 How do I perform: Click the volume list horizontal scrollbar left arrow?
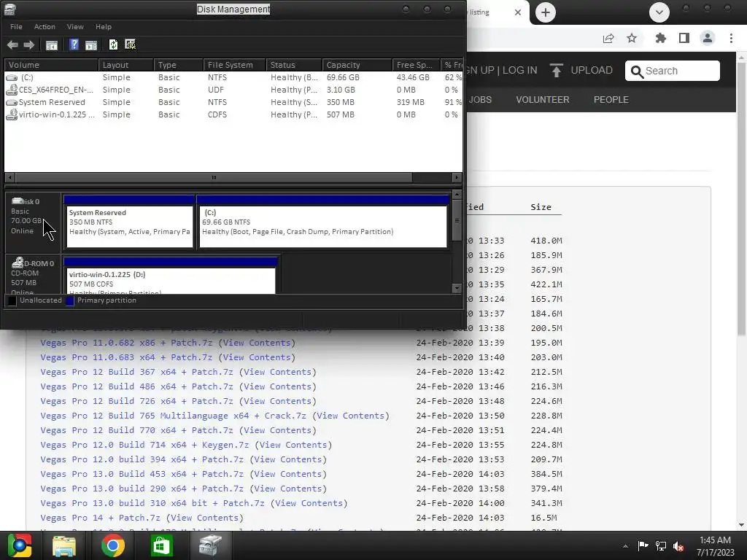[x=10, y=178]
